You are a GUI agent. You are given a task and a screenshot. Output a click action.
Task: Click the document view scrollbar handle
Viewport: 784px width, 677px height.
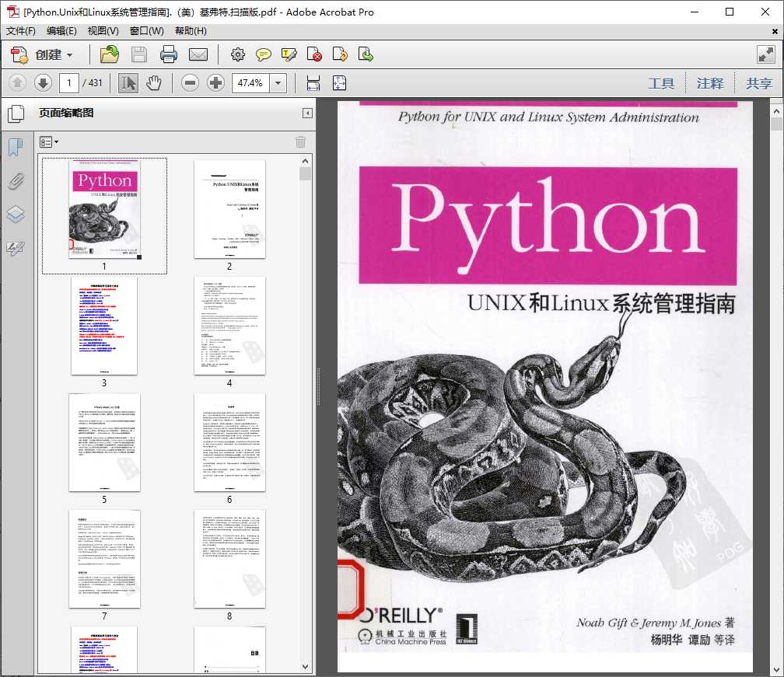click(776, 124)
